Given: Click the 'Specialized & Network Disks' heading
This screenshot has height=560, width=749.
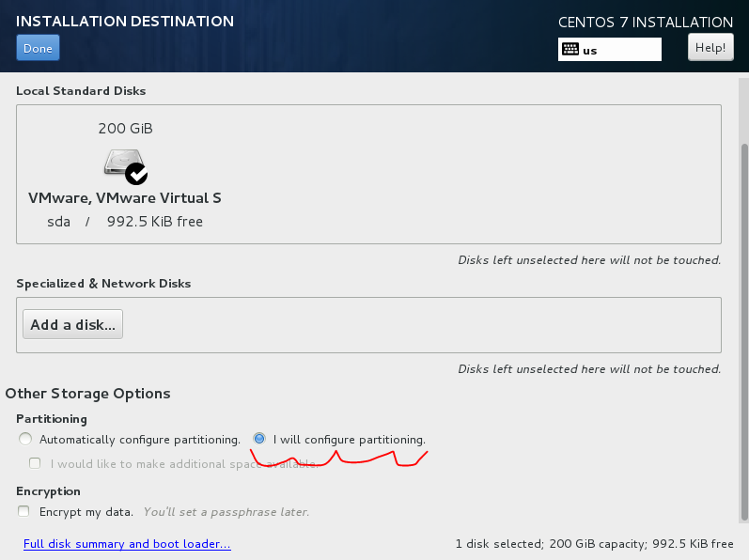Looking at the screenshot, I should pos(103,283).
